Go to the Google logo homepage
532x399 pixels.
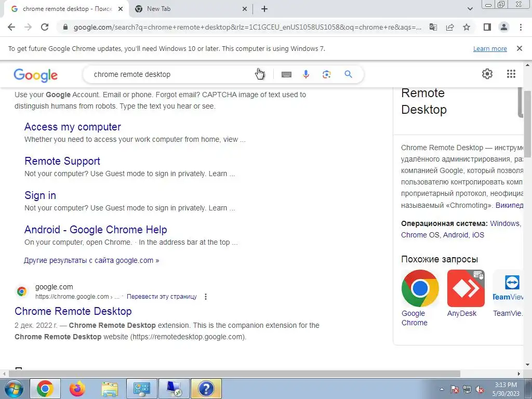[x=36, y=75]
